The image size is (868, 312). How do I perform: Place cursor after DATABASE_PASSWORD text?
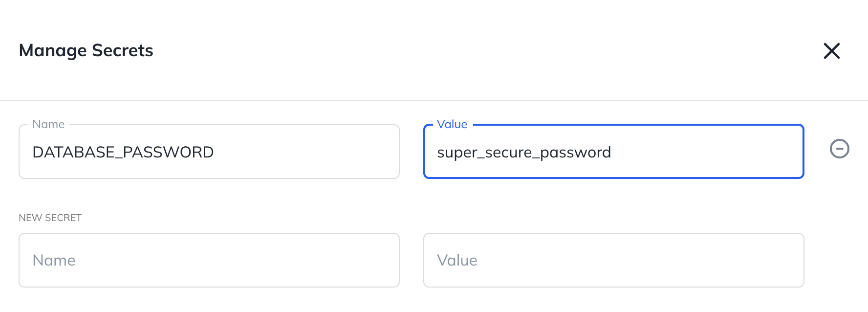click(215, 152)
